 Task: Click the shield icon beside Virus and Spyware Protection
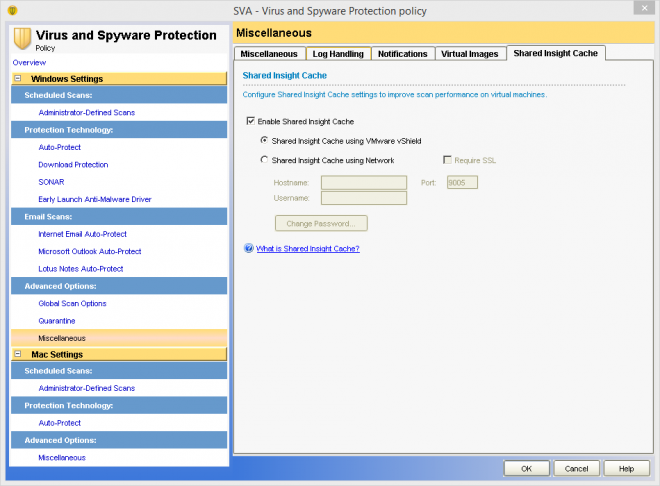tap(22, 39)
